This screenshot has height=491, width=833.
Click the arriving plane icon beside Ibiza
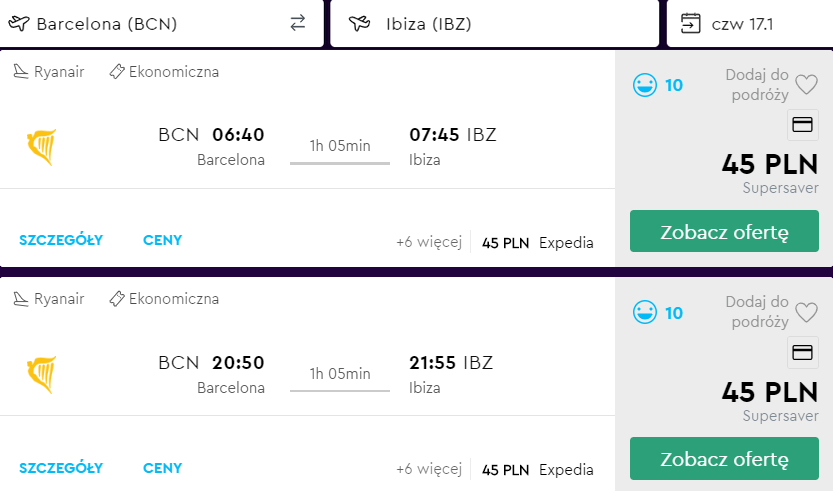(359, 24)
